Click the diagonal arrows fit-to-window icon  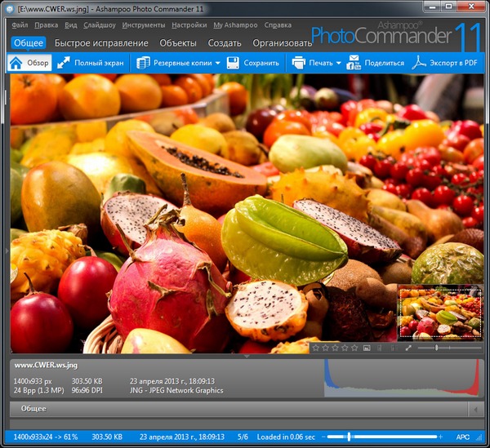point(408,348)
